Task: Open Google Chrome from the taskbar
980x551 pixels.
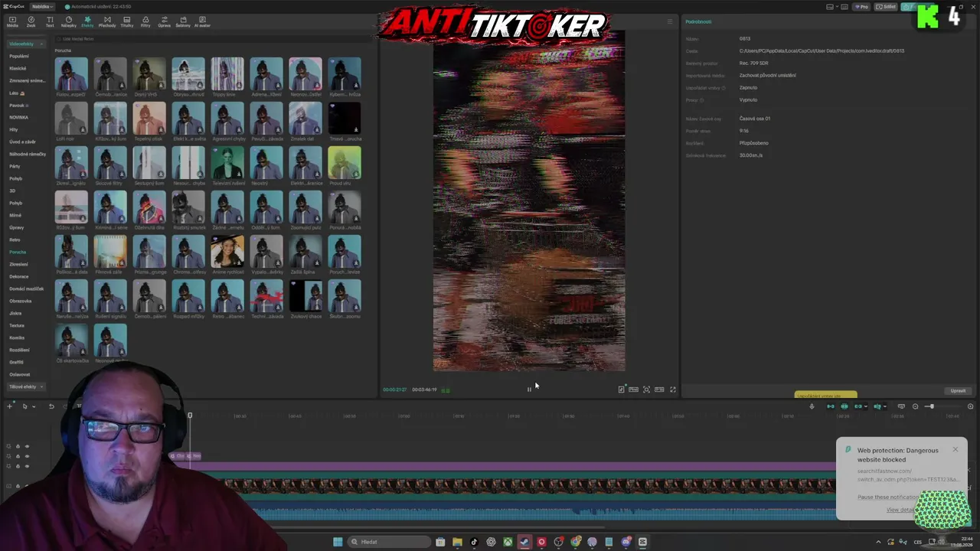Action: tap(576, 542)
